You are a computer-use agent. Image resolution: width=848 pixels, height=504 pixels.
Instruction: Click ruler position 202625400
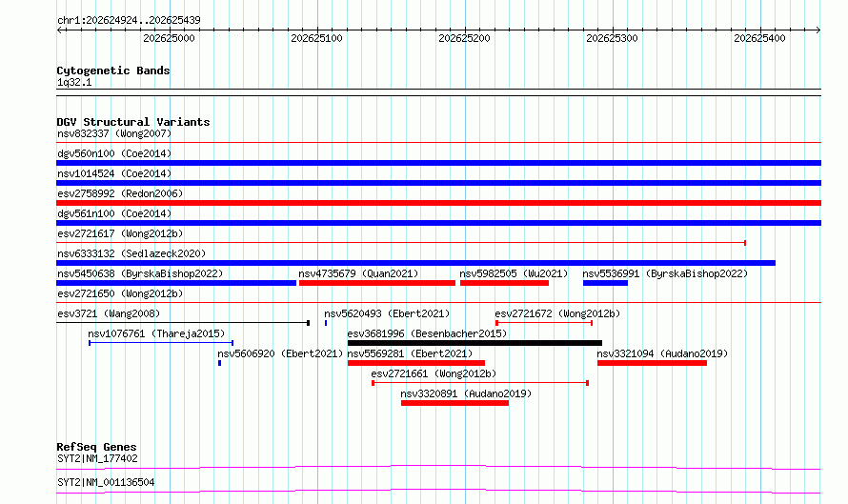[759, 38]
